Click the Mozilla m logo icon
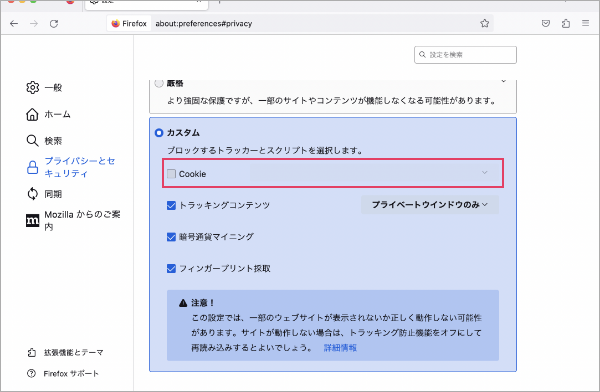 tap(33, 220)
